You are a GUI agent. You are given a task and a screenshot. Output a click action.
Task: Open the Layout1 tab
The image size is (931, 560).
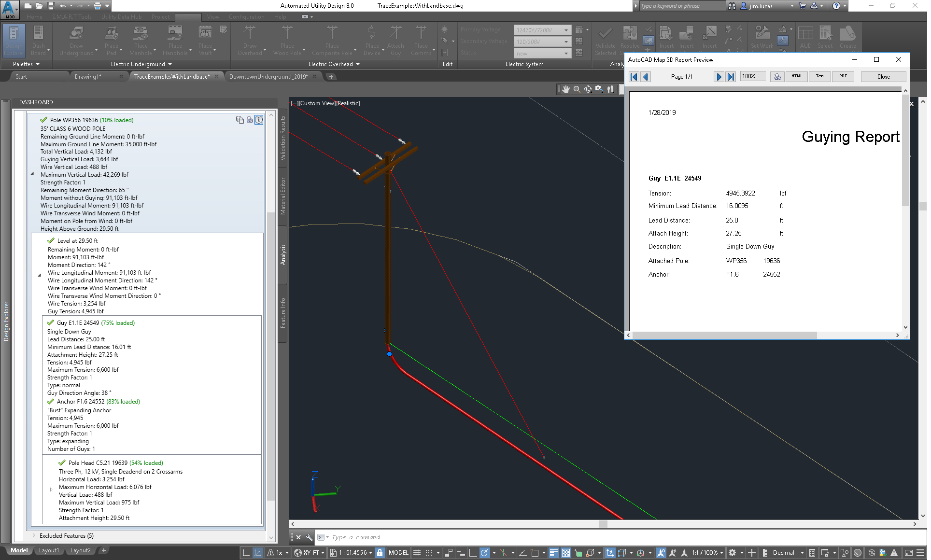tap(49, 550)
